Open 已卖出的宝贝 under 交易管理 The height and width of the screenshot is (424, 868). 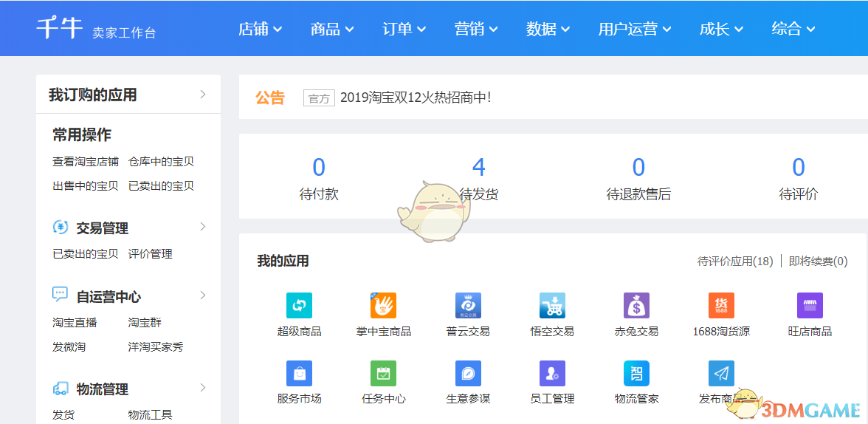(86, 254)
